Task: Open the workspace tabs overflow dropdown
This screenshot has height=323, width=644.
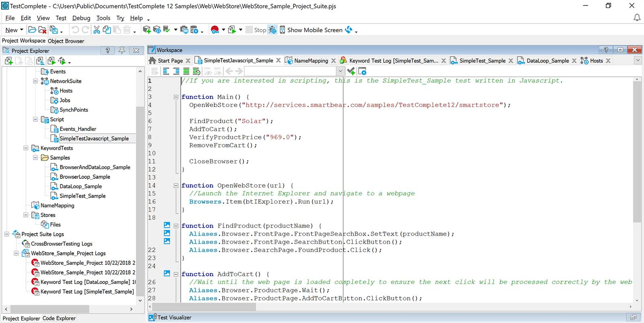Action: tap(638, 60)
